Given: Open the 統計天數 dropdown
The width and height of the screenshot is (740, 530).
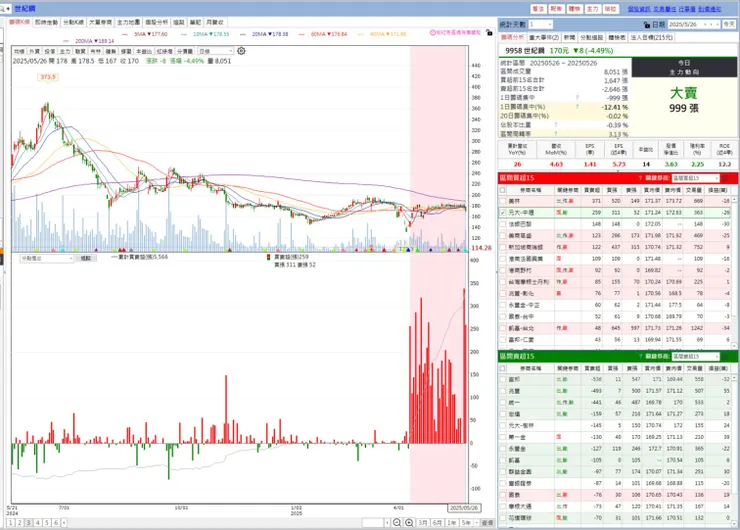Looking at the screenshot, I should point(540,25).
